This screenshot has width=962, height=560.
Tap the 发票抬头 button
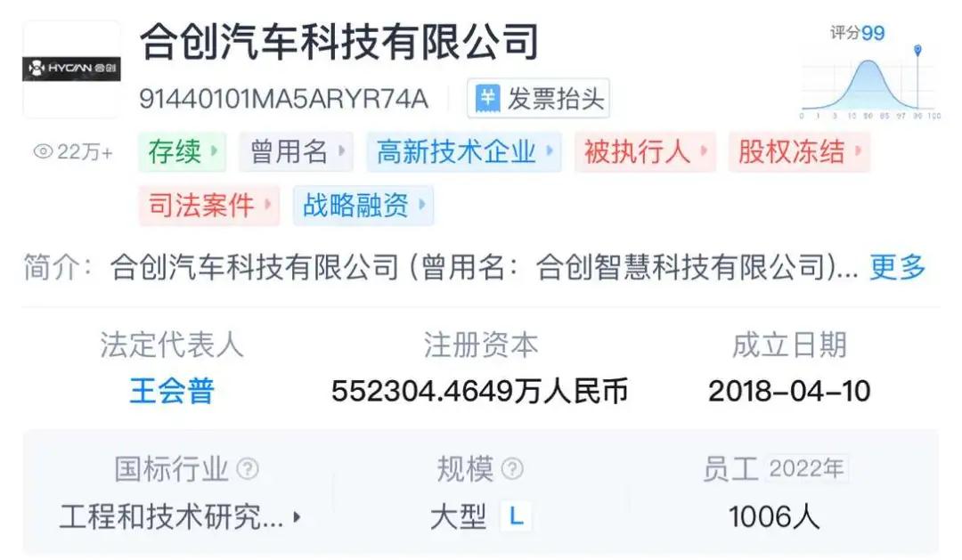point(538,98)
